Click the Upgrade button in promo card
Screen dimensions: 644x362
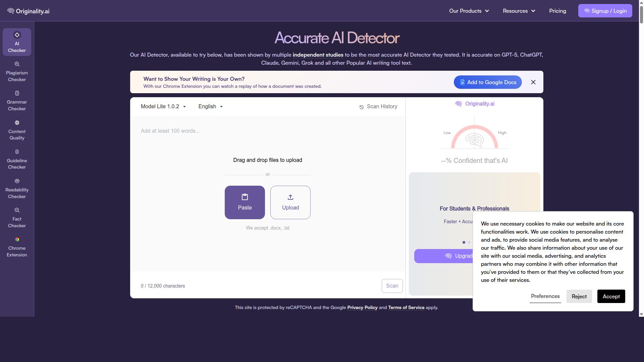(443, 256)
